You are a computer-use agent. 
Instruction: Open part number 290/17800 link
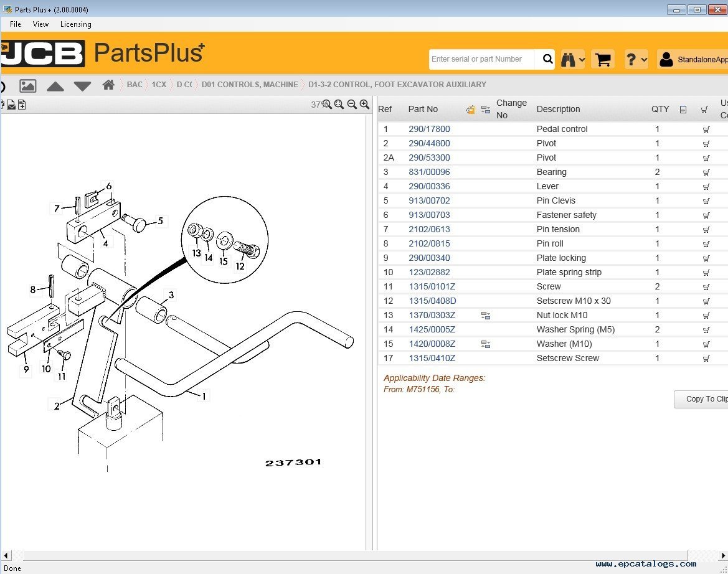tap(429, 129)
